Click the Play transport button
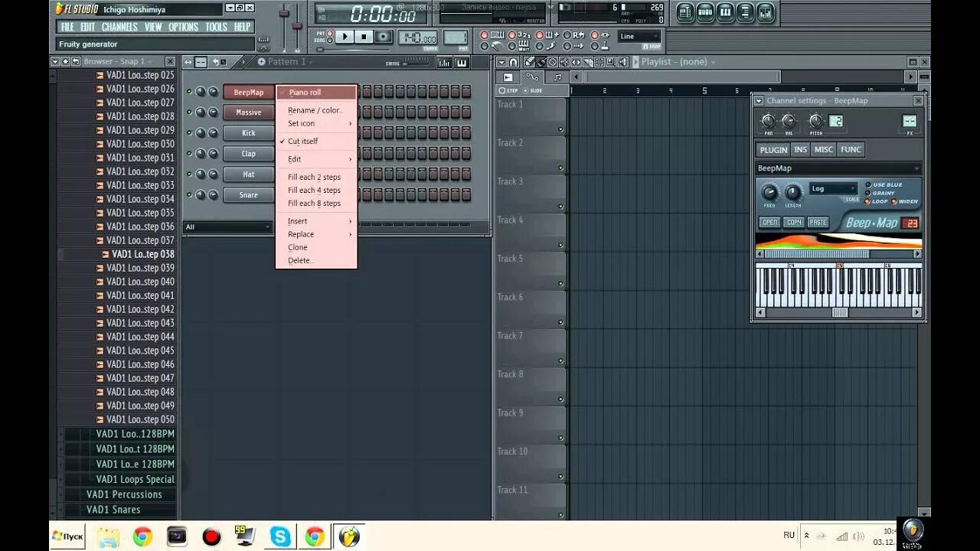Screen dimensions: 980x551 coord(345,37)
